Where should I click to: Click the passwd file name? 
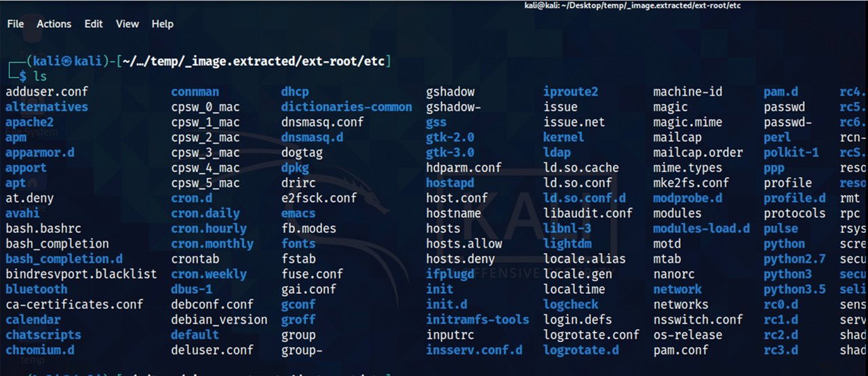tap(784, 107)
